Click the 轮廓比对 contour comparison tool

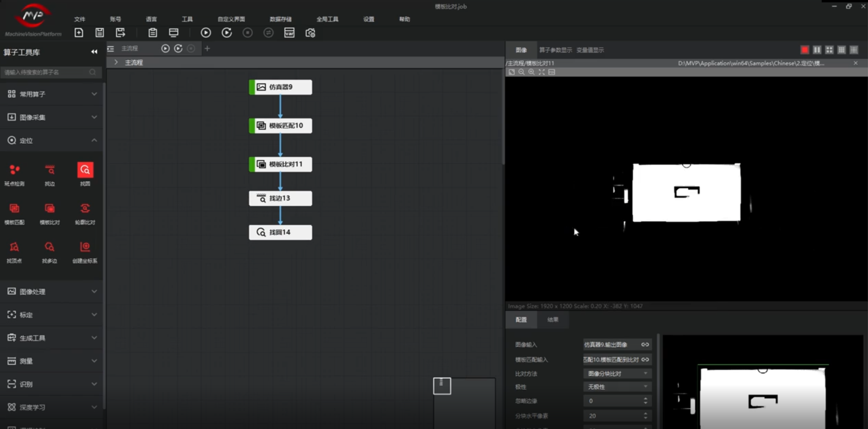[85, 213]
